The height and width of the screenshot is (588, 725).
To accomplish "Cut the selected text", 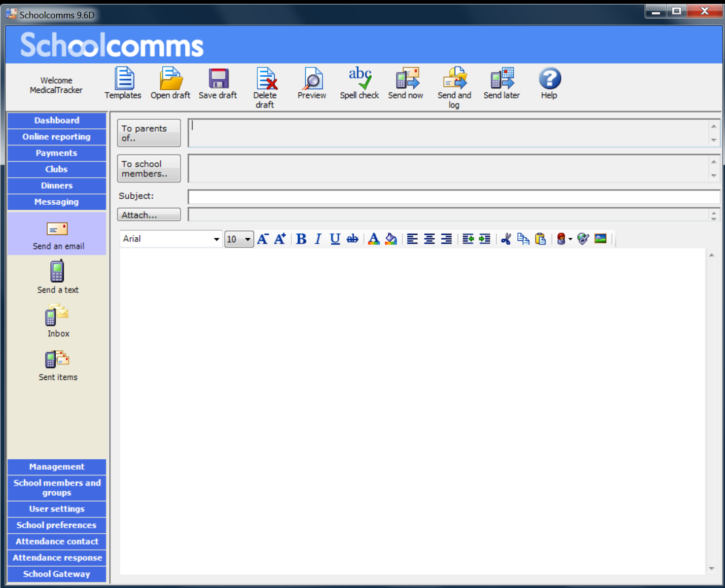I will pos(506,239).
